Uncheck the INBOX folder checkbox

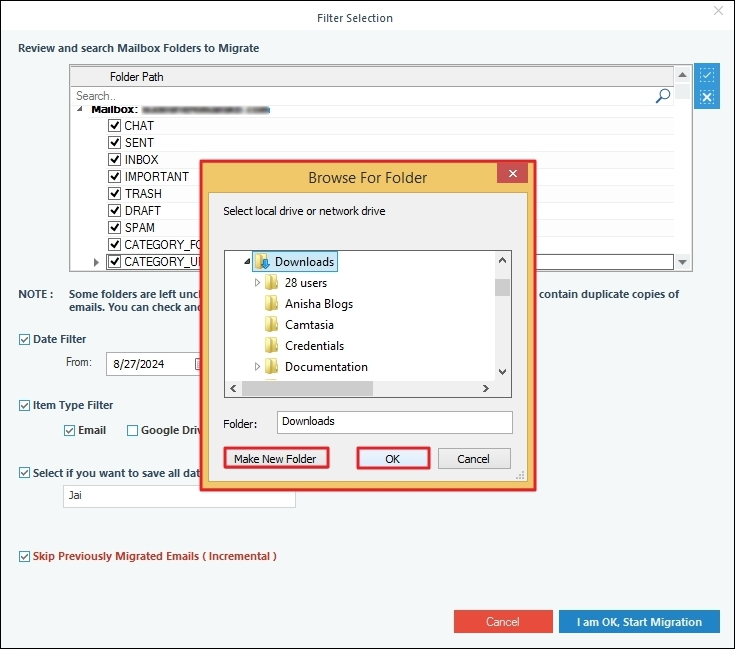(x=114, y=159)
